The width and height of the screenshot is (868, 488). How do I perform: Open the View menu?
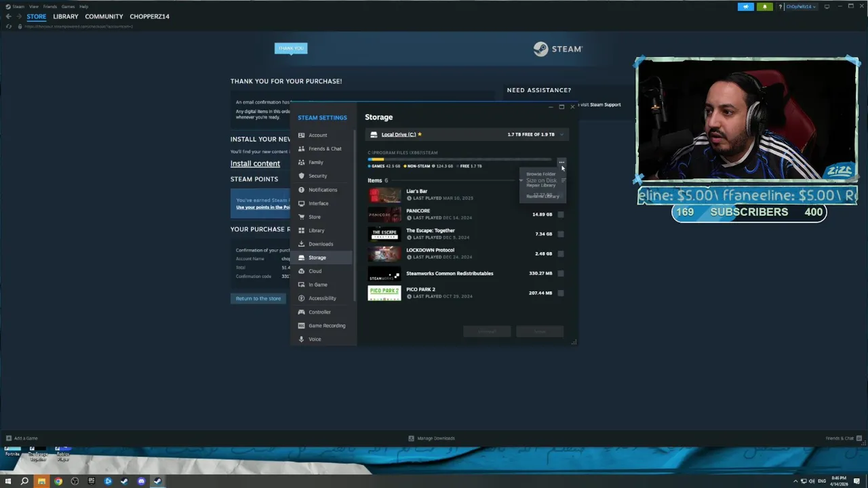click(33, 7)
